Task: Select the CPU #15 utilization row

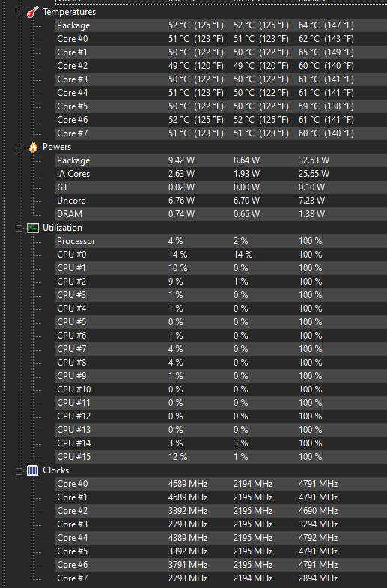Action: pyautogui.click(x=221, y=457)
